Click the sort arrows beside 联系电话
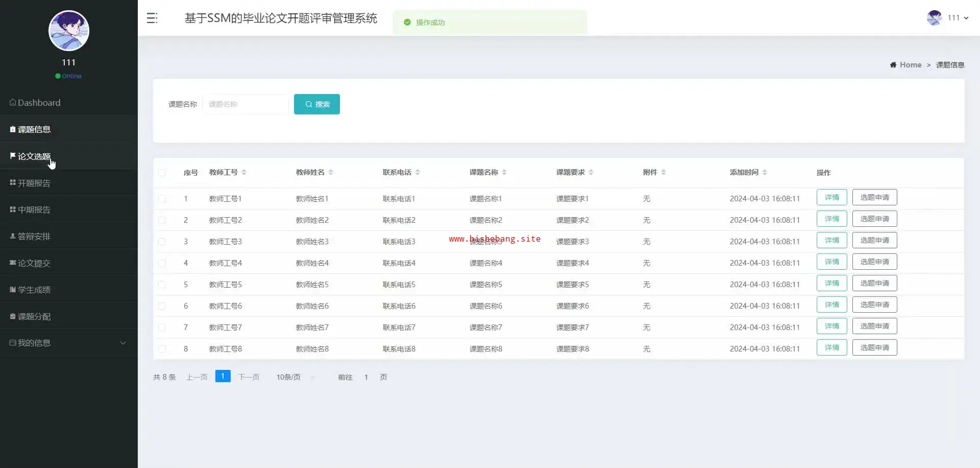Image resolution: width=980 pixels, height=468 pixels. [418, 173]
